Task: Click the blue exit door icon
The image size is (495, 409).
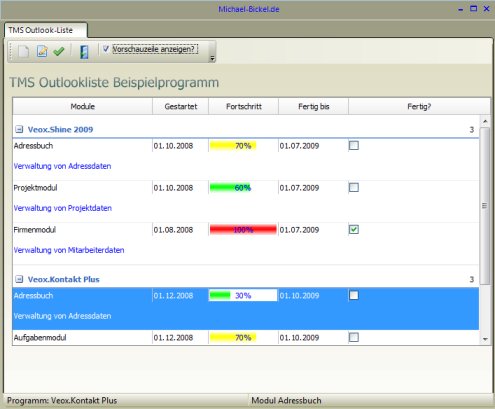Action: pos(84,52)
